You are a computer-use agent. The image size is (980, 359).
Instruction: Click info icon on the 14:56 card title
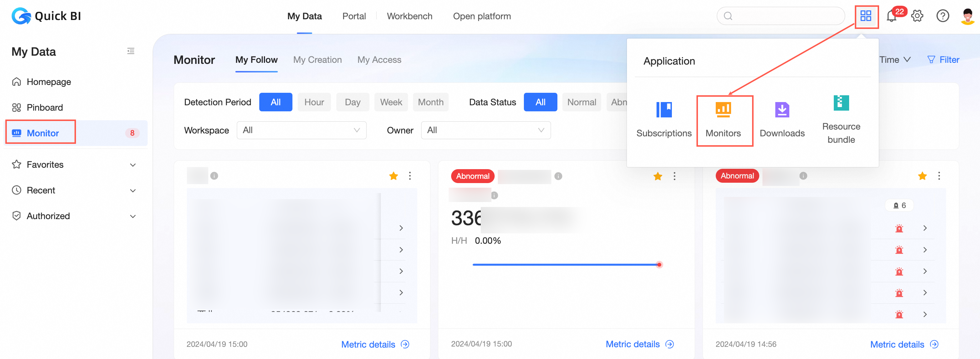tap(803, 176)
